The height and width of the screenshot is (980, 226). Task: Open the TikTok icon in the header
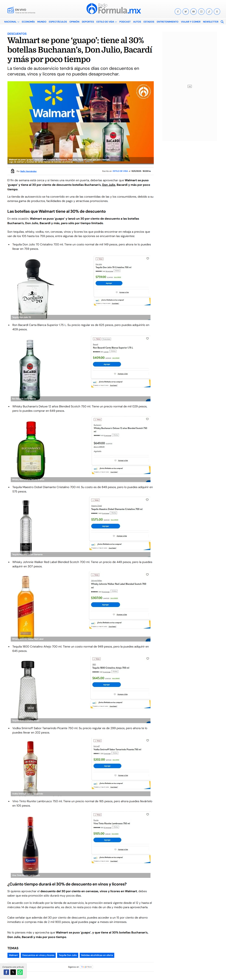[209, 11]
